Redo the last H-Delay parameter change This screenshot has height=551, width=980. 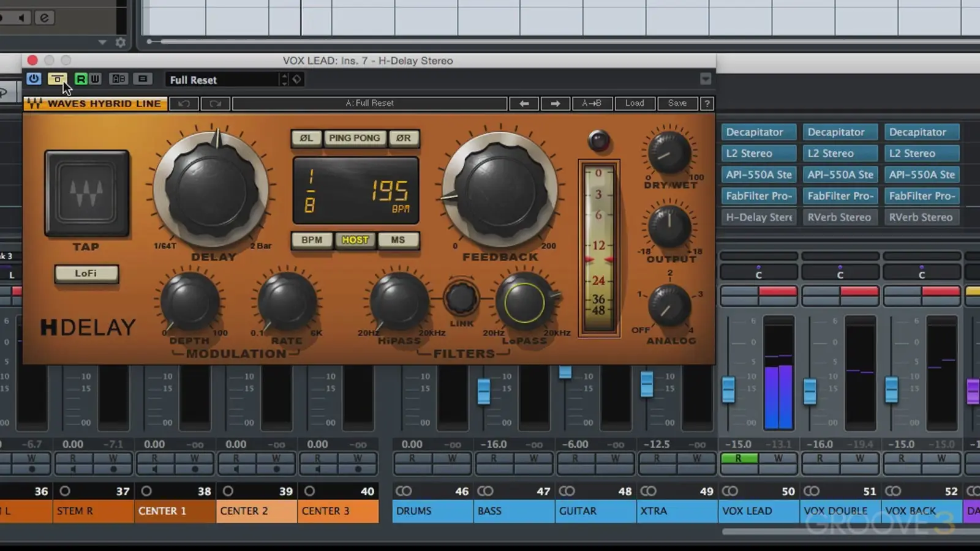pyautogui.click(x=215, y=103)
